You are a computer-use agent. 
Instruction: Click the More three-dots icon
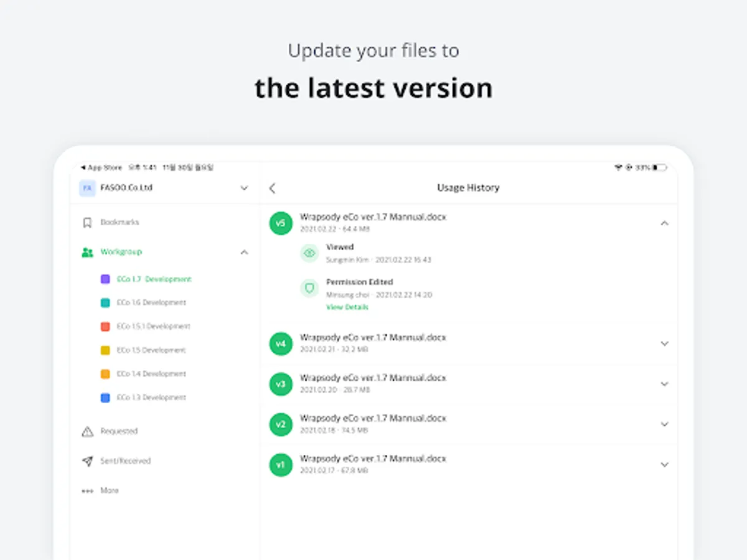pyautogui.click(x=88, y=491)
